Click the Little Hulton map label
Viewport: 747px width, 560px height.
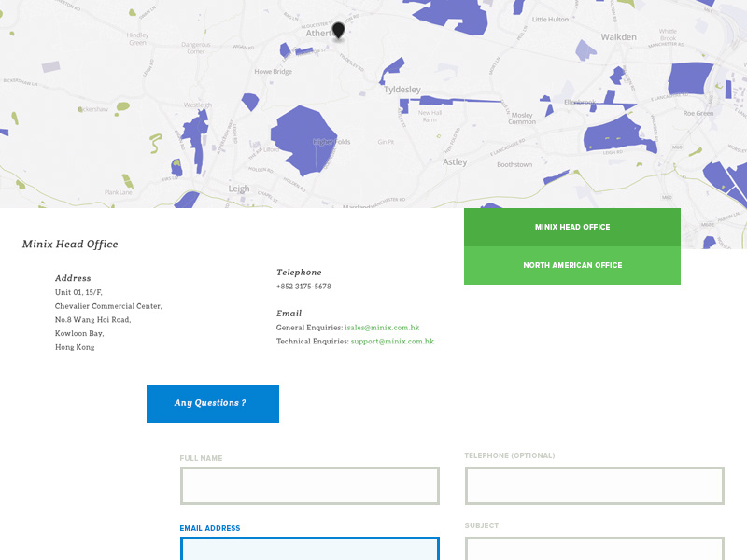tap(550, 20)
